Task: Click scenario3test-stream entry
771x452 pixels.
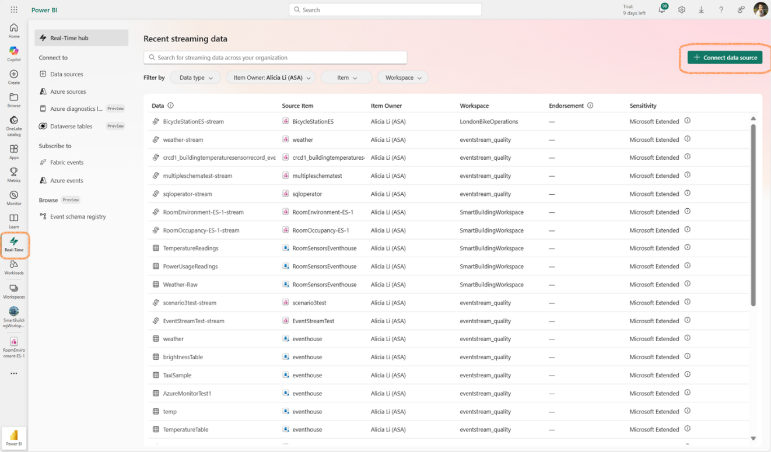Action: point(189,303)
